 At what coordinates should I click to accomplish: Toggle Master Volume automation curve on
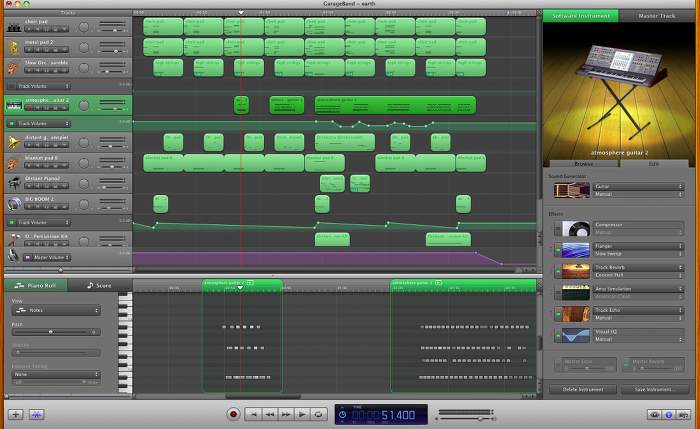coord(28,257)
